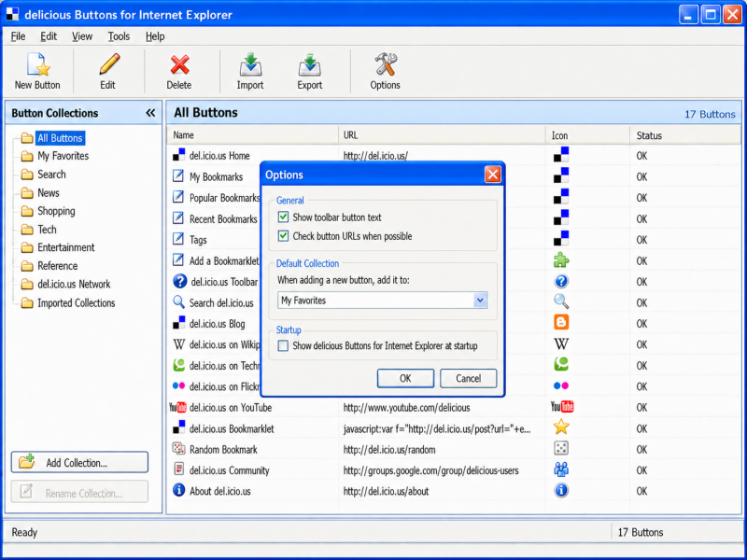Select the Imported Collections folder
Image resolution: width=747 pixels, height=560 pixels.
(77, 302)
